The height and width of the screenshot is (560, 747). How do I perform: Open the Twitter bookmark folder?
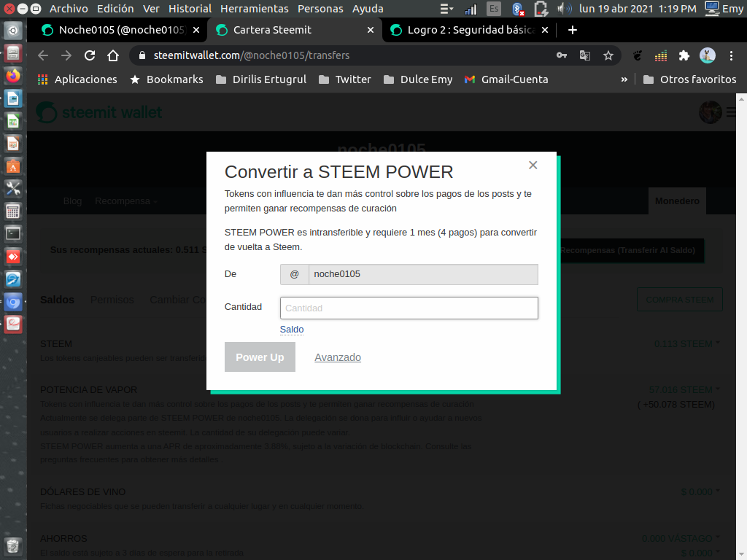pyautogui.click(x=344, y=79)
